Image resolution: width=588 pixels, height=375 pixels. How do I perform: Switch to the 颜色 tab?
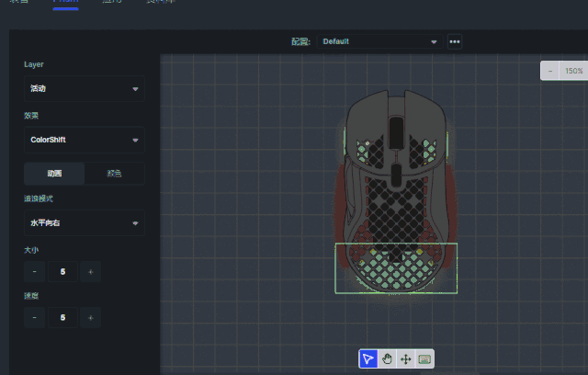click(114, 173)
